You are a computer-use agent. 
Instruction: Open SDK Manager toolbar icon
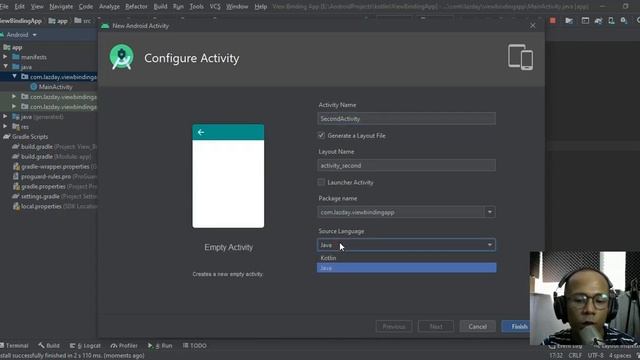624,20
